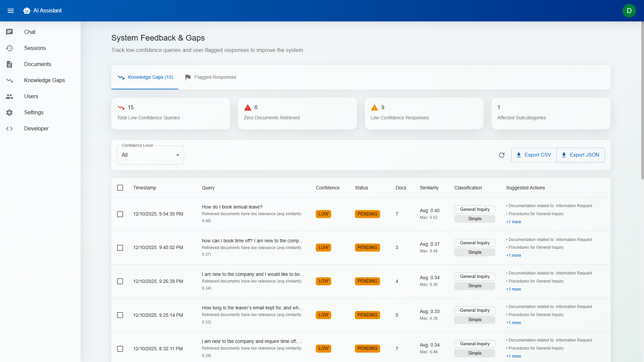This screenshot has width=644, height=362.
Task: Click the Users people icon
Action: (x=9, y=96)
